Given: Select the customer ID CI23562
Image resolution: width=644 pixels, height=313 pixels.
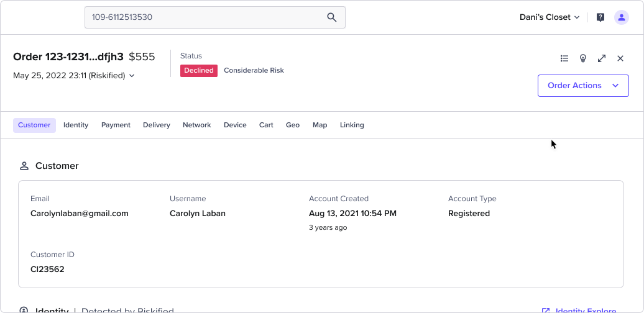Looking at the screenshot, I should pos(47,270).
